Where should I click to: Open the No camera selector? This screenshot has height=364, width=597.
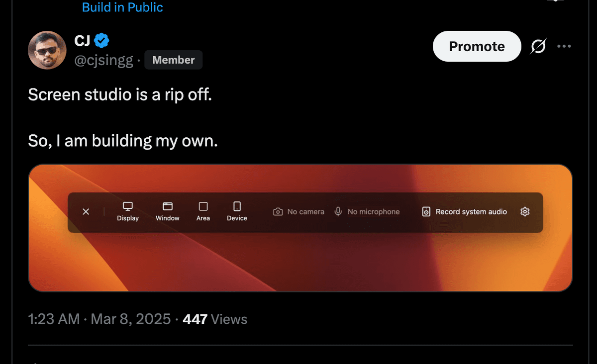point(299,212)
